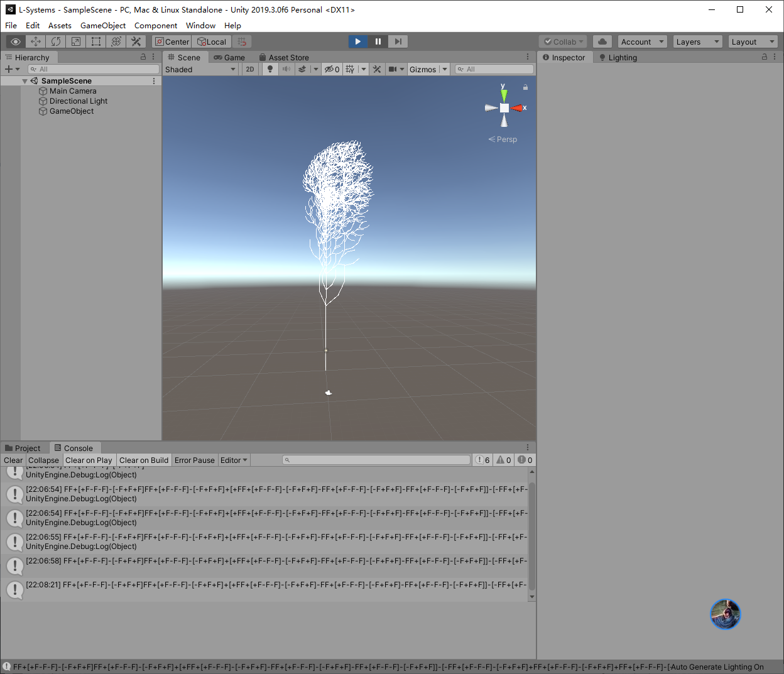Viewport: 784px width, 674px height.
Task: Select the View (eye) tool
Action: coord(16,41)
